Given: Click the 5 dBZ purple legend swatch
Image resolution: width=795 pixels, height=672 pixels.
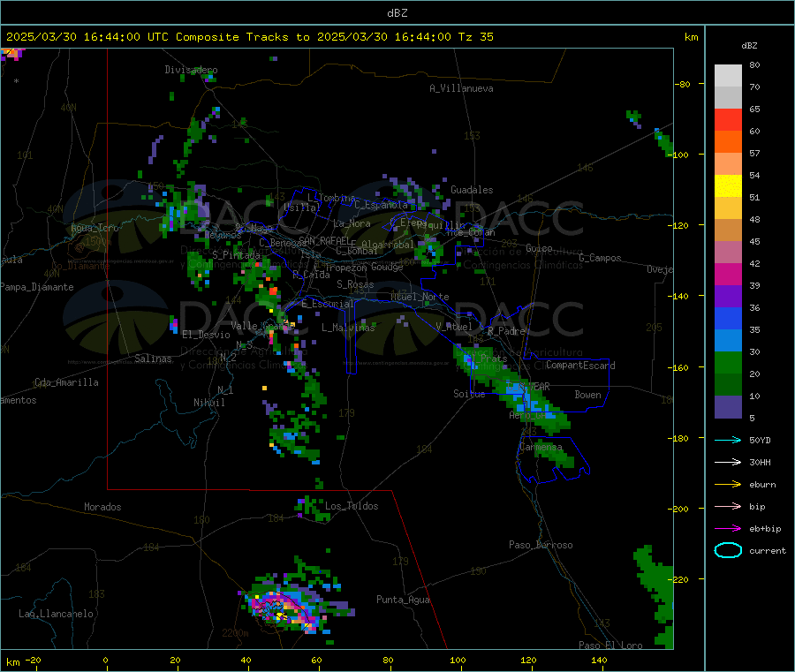Looking at the screenshot, I should pos(728,407).
